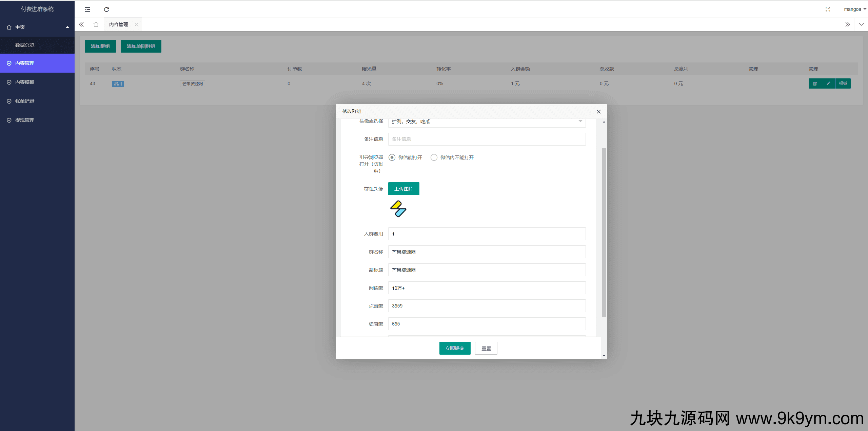
Task: Click the 4 次 exposure value
Action: point(367,83)
